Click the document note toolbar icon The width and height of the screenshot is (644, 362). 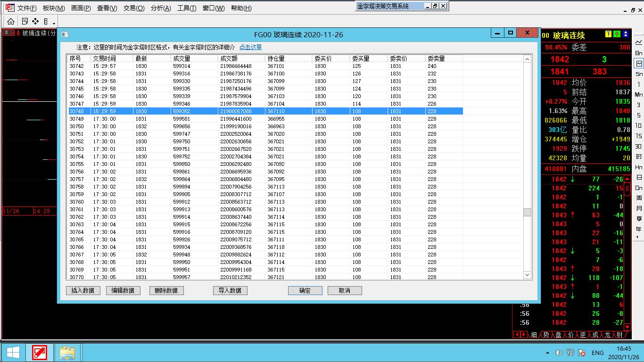tap(25, 21)
